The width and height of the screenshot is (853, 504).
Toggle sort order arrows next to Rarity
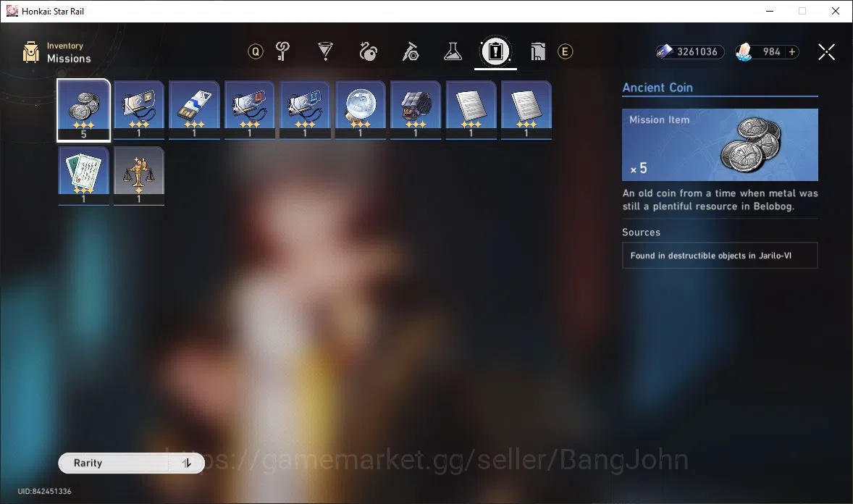(x=187, y=463)
